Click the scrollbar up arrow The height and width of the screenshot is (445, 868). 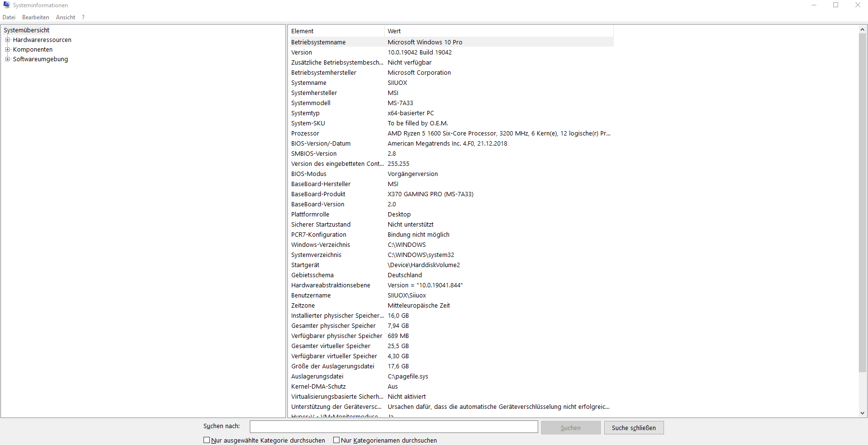(x=863, y=29)
